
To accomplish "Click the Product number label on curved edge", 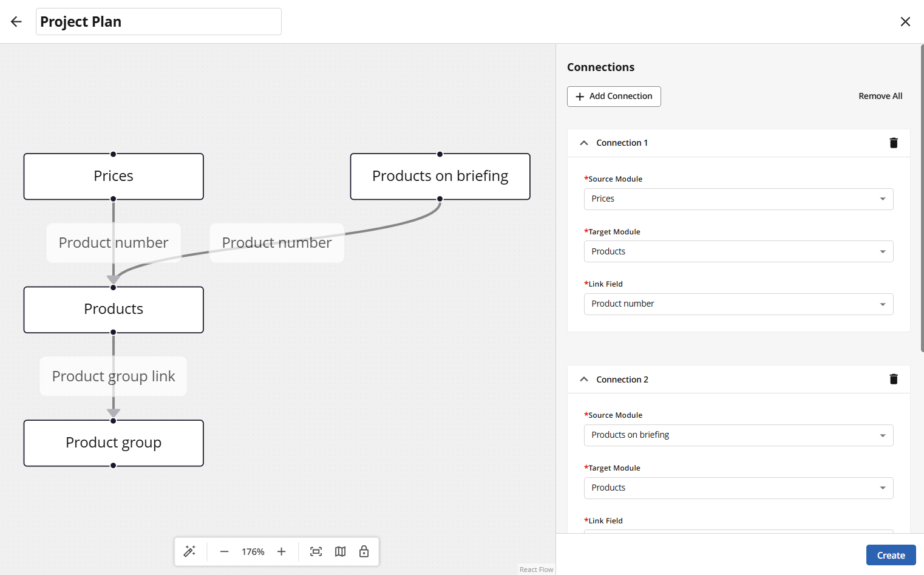I will (277, 243).
